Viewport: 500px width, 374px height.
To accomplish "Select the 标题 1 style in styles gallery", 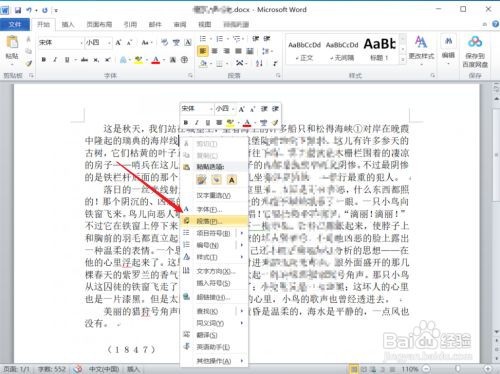I will pos(379,50).
